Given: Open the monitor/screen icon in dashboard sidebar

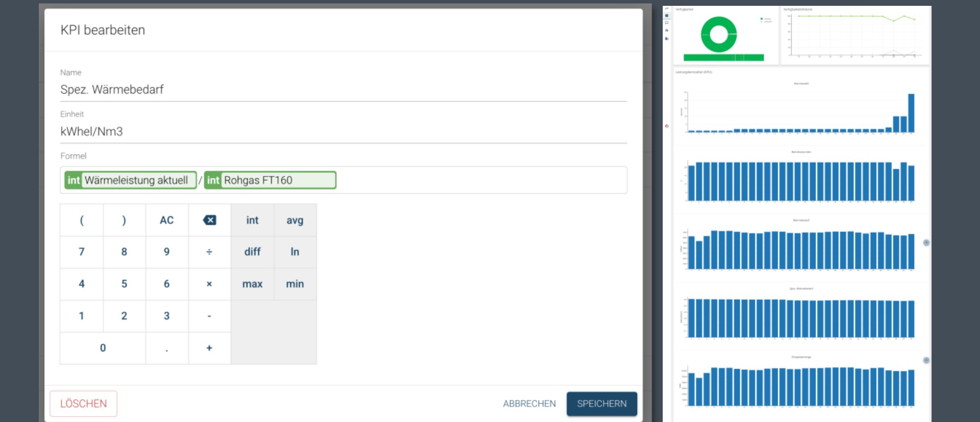Looking at the screenshot, I should coord(667,23).
